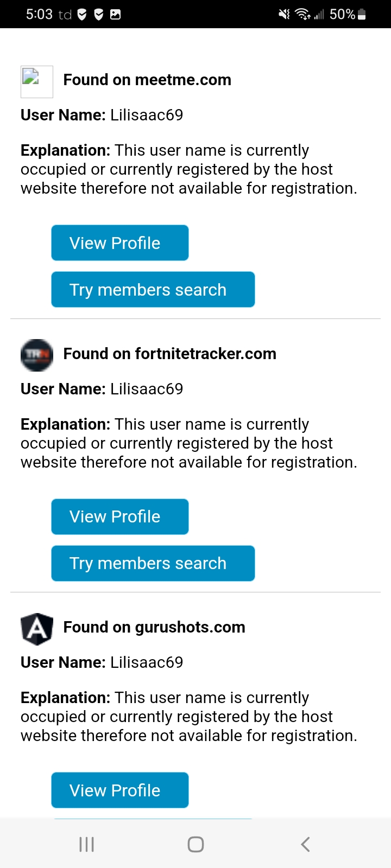This screenshot has width=391, height=868.
Task: View Profile for the meetme.com result
Action: tap(119, 243)
